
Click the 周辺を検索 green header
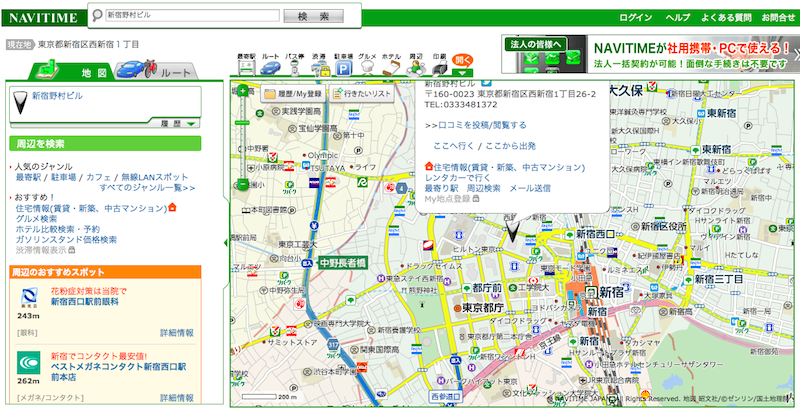pos(105,144)
